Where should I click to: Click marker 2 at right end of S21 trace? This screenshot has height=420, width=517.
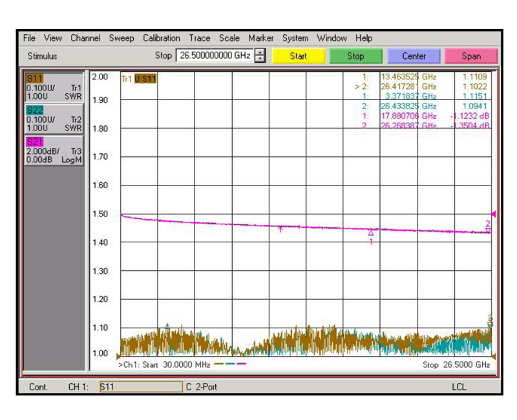click(488, 229)
